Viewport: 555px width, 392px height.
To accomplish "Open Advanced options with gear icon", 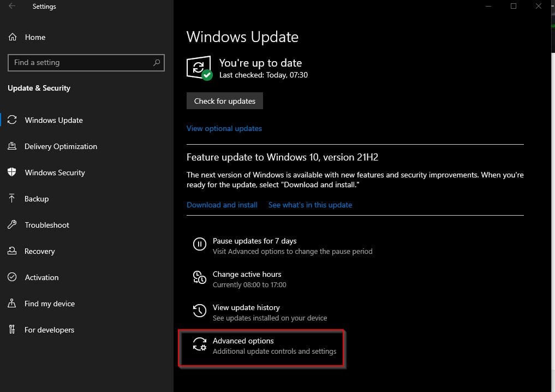I will 199,344.
